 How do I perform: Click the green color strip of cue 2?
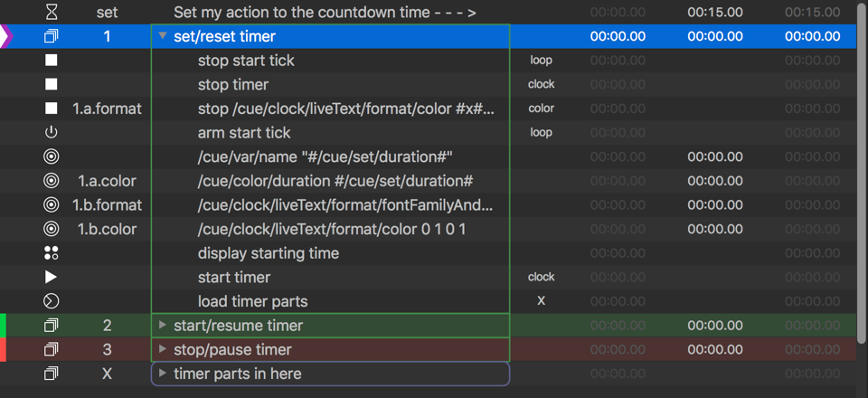[x=3, y=326]
